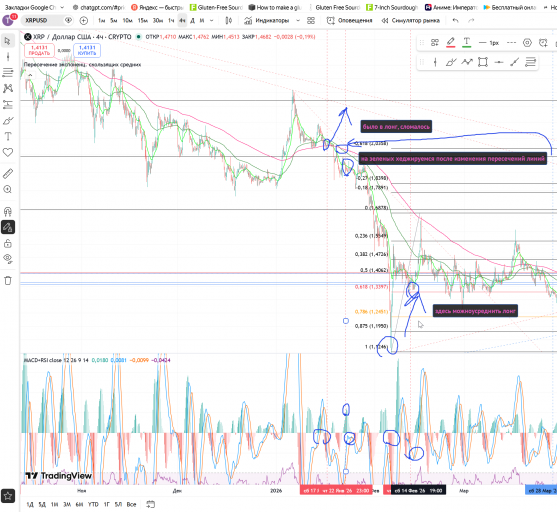Open the heart favorites icons tool
This screenshot has width=557, height=512.
point(7,152)
